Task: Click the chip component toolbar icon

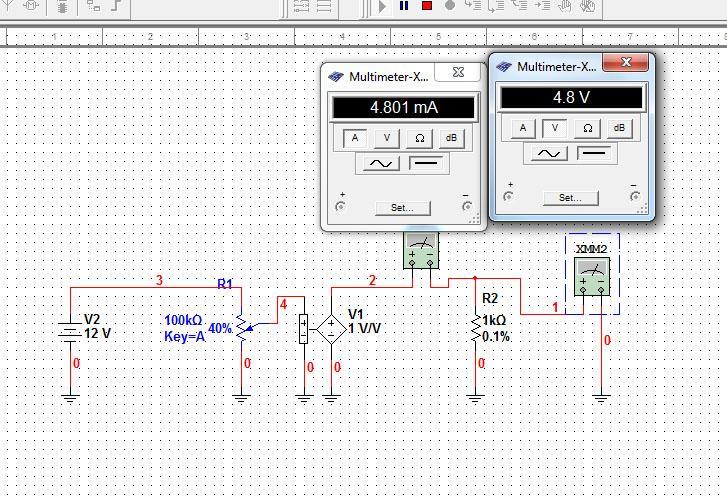Action: click(62, 6)
